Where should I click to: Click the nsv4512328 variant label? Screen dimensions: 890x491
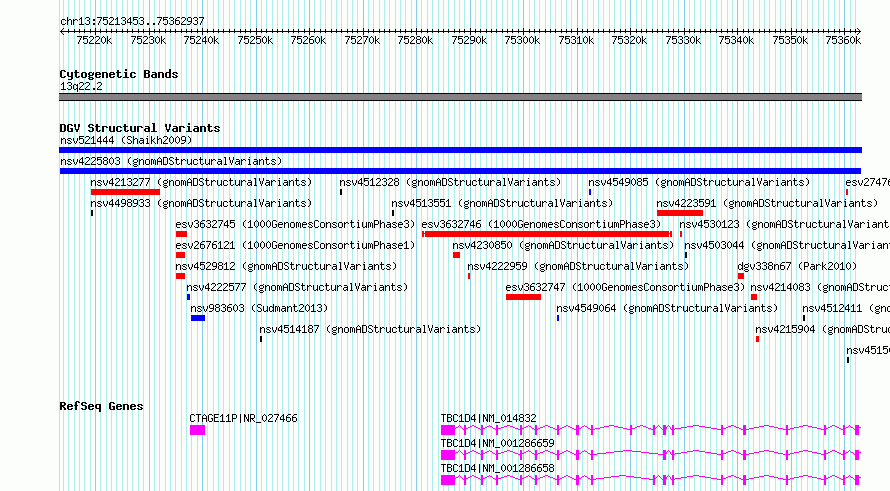coord(450,182)
